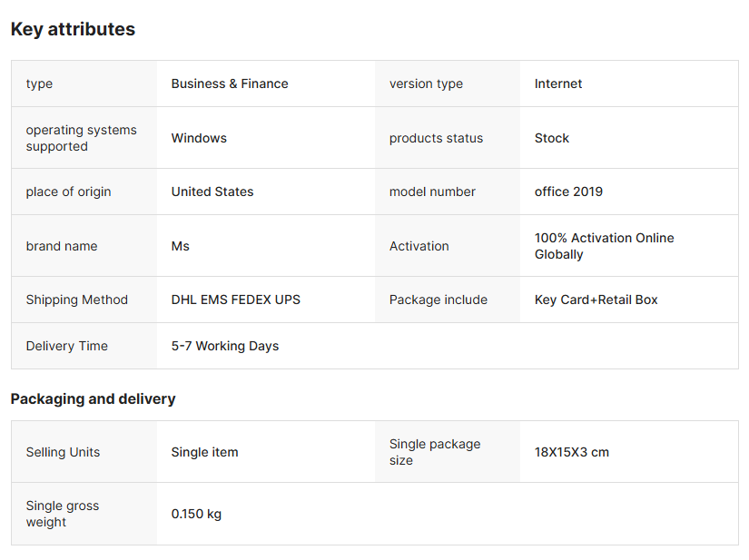The image size is (749, 560).
Task: Click the 5-7 Working Days value
Action: click(x=225, y=346)
